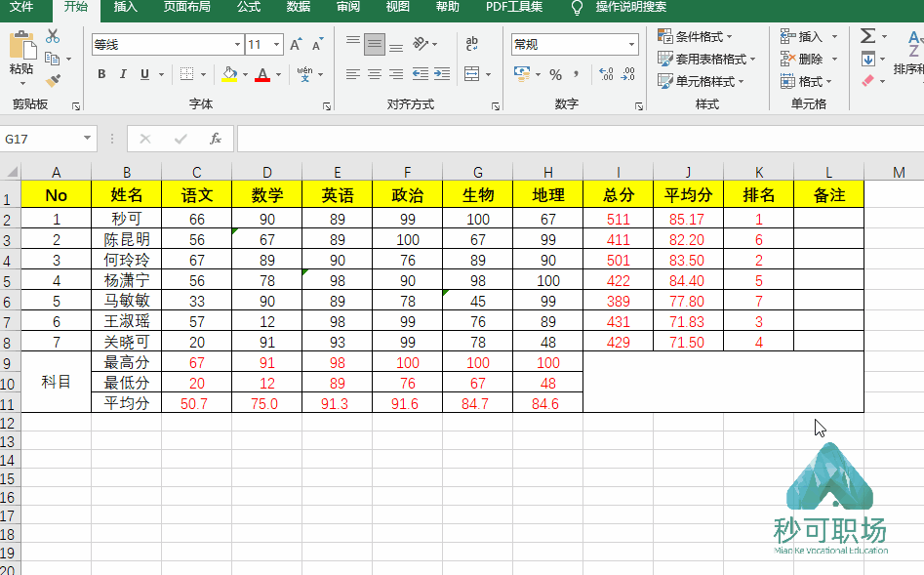Toggle center horizontal alignment
The width and height of the screenshot is (924, 575).
[x=375, y=74]
